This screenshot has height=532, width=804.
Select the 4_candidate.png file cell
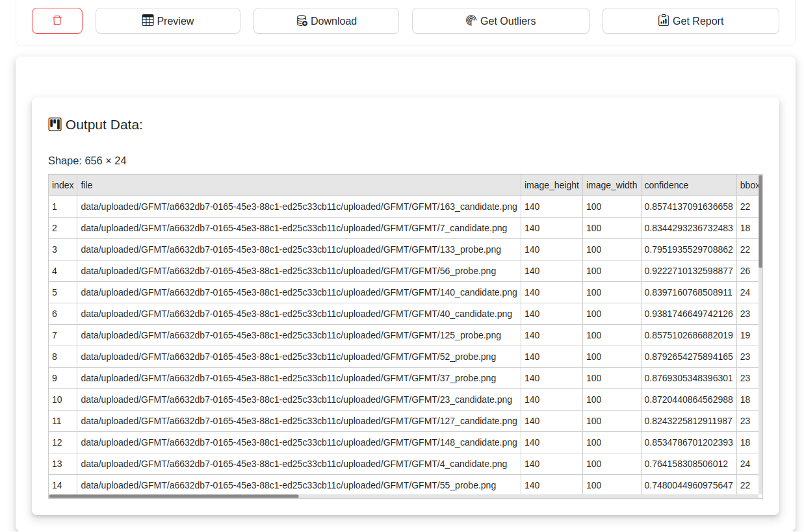click(x=294, y=464)
